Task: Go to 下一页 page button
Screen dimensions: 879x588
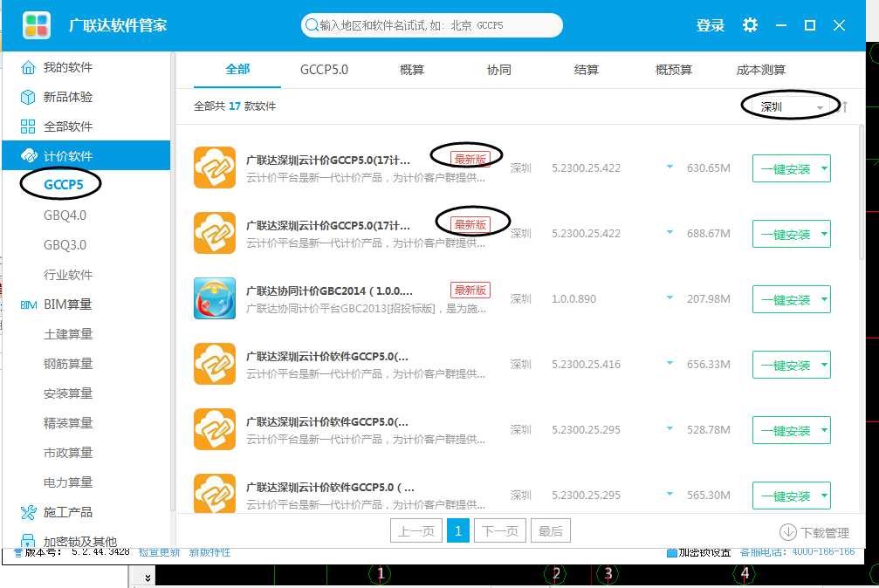Action: point(500,530)
